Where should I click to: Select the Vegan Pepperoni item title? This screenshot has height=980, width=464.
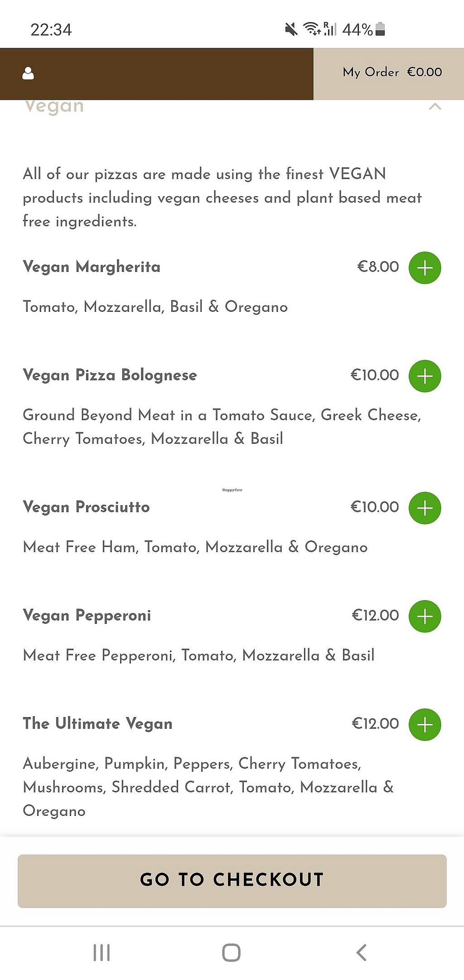coord(87,616)
